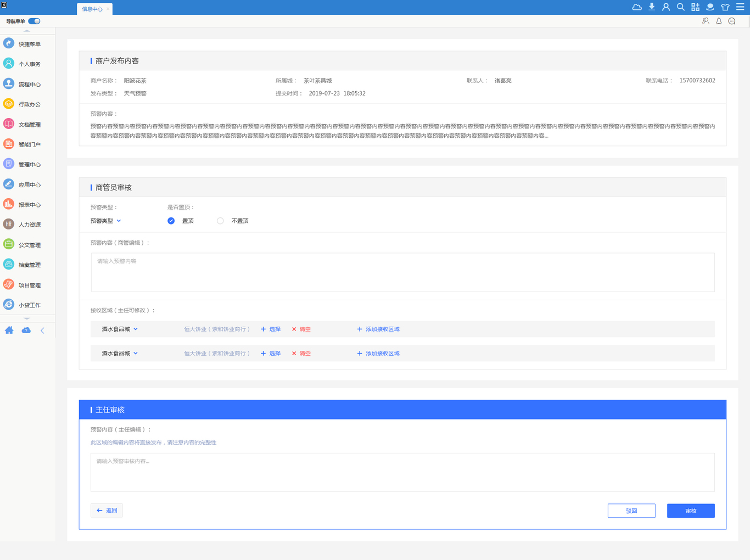Click 清空 in second receiving area row

pyautogui.click(x=301, y=353)
